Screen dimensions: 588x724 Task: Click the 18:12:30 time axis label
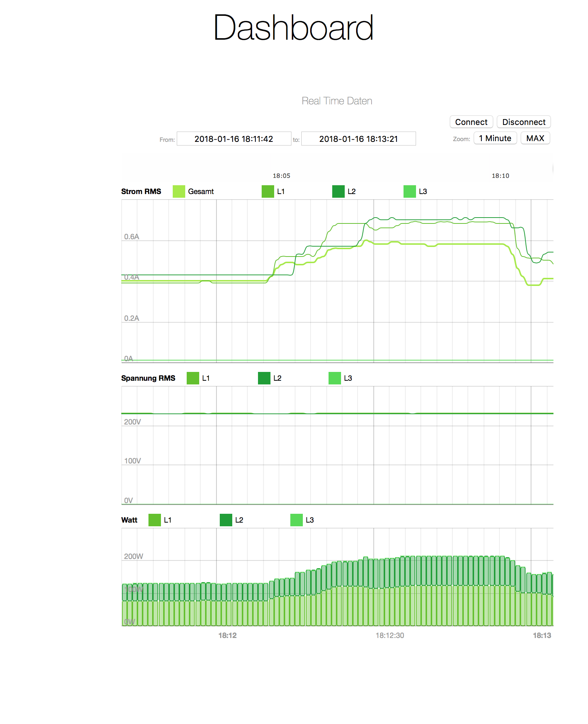coord(390,635)
